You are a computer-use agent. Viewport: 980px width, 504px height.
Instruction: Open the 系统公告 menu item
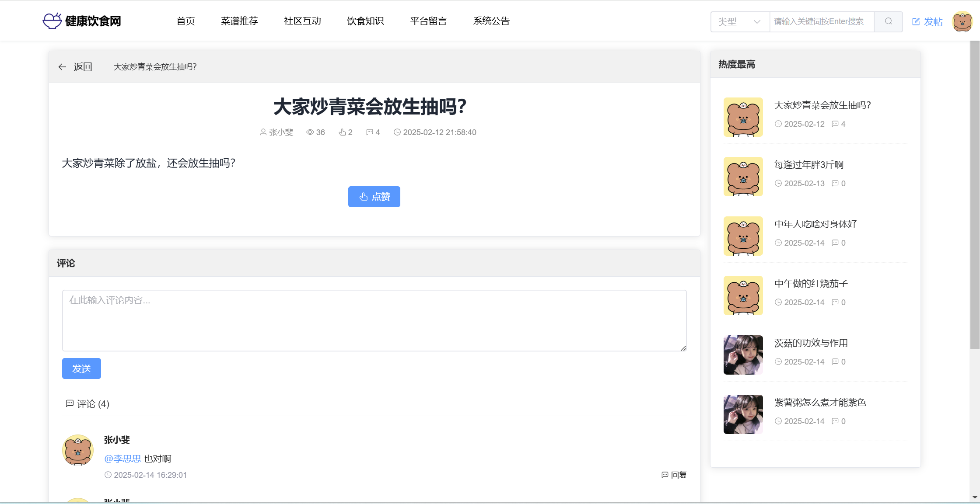point(491,21)
